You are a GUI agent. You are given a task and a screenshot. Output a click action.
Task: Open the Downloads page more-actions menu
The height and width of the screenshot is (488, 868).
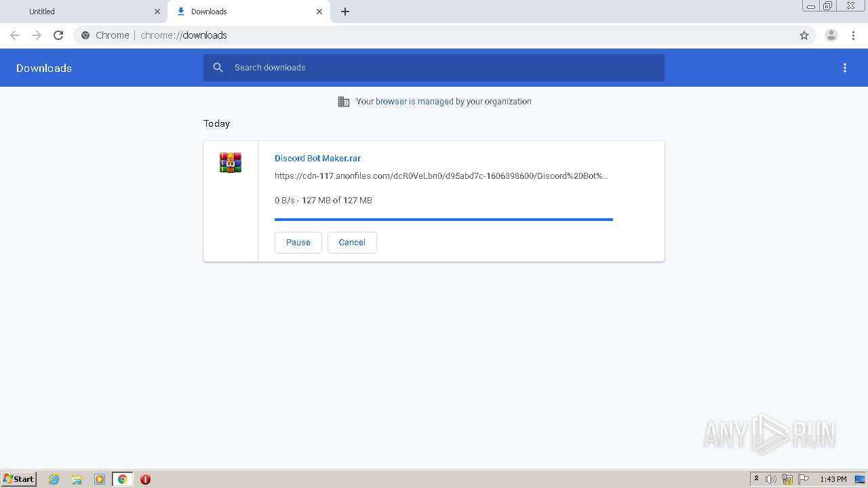pos(845,68)
